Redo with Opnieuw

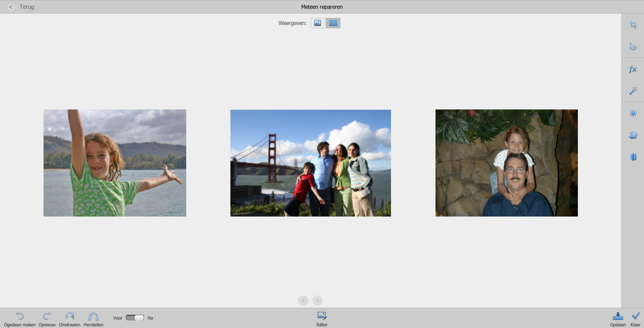click(47, 319)
